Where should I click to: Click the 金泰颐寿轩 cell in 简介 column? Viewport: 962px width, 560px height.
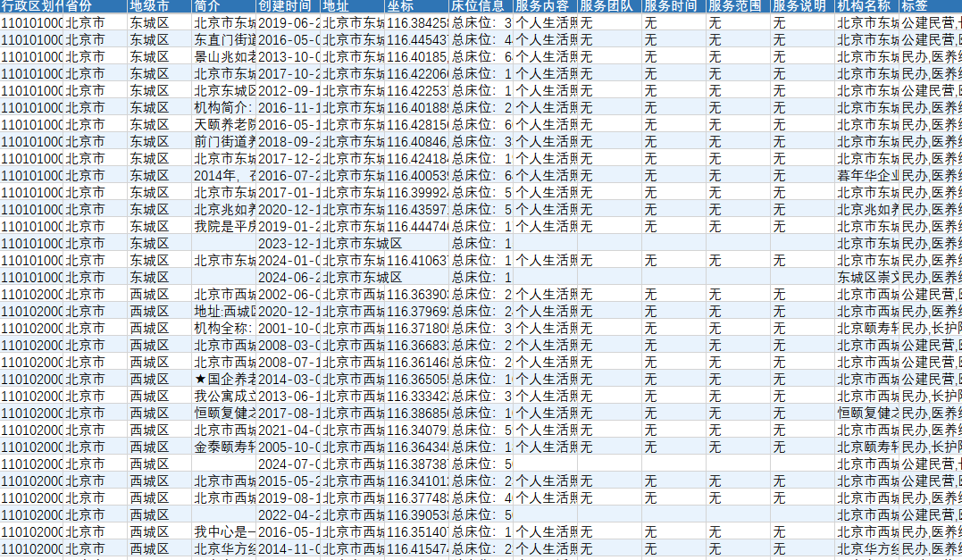pyautogui.click(x=223, y=447)
